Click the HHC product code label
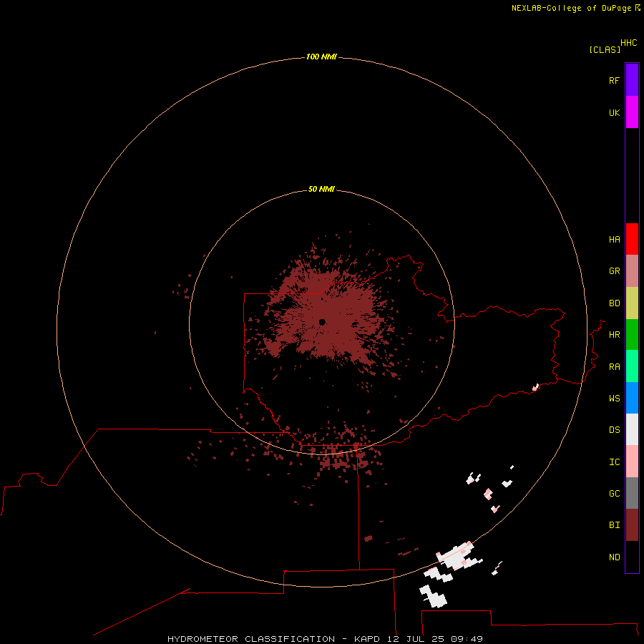 629,43
